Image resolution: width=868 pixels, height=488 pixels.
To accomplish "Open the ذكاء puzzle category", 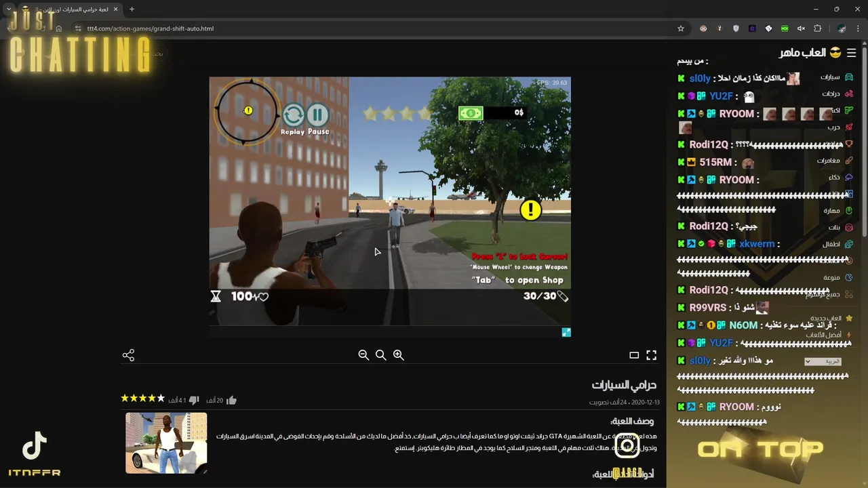I will (x=841, y=177).
